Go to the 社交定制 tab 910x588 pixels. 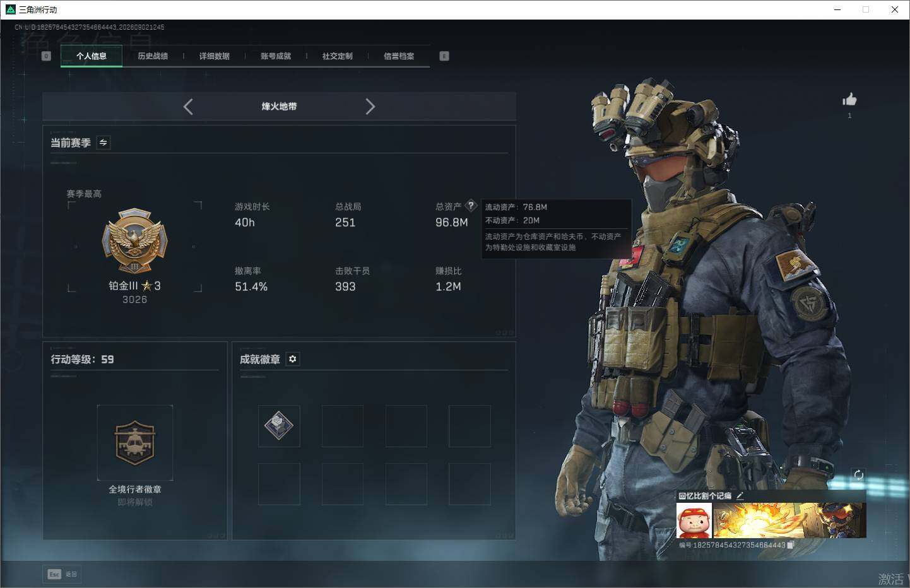(338, 56)
